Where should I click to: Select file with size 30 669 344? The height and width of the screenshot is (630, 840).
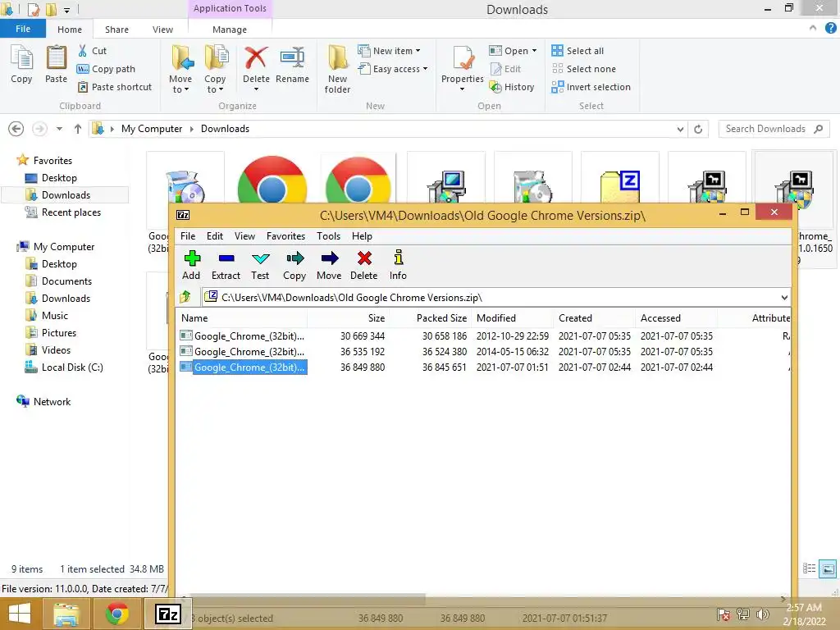pos(484,336)
